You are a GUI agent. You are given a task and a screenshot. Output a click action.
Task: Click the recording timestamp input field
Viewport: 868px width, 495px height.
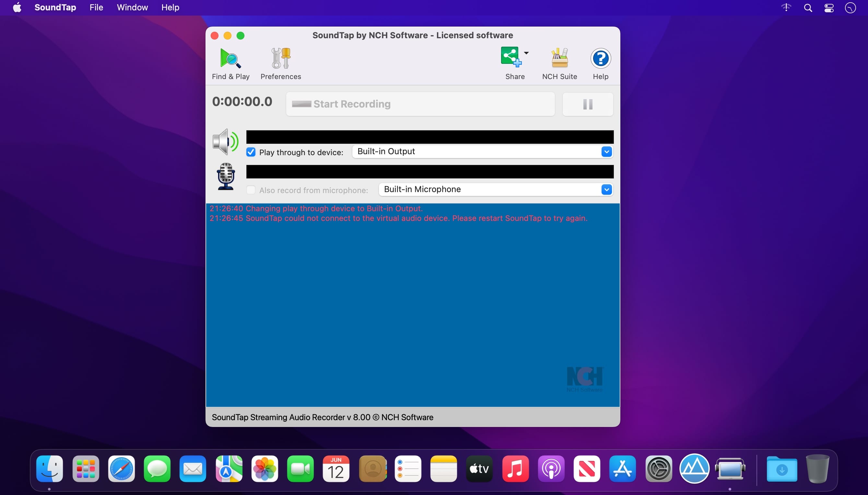coord(242,101)
